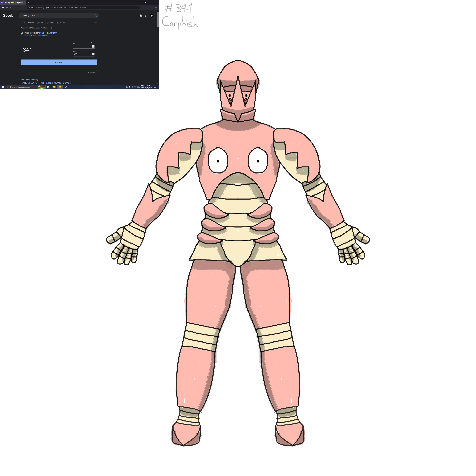476x476 pixels.
Task: Expand the number generator chevron below Generate
Action: [x=59, y=68]
